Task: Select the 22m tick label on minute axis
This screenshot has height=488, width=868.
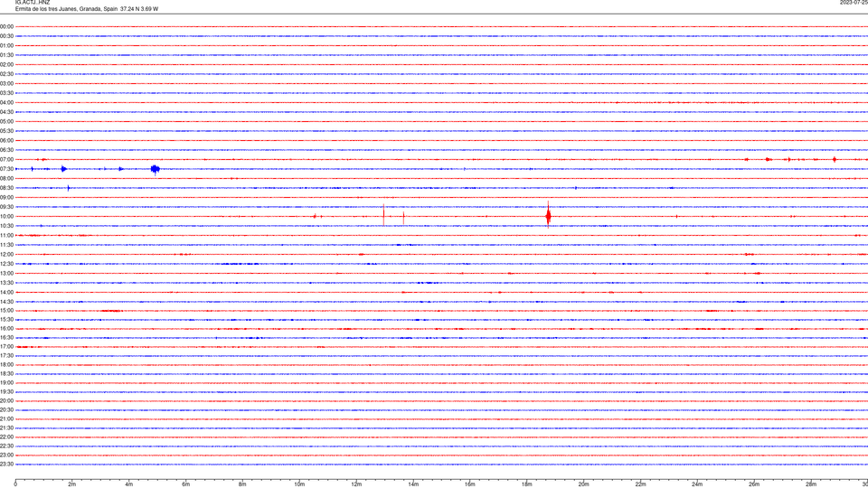Action: 640,484
